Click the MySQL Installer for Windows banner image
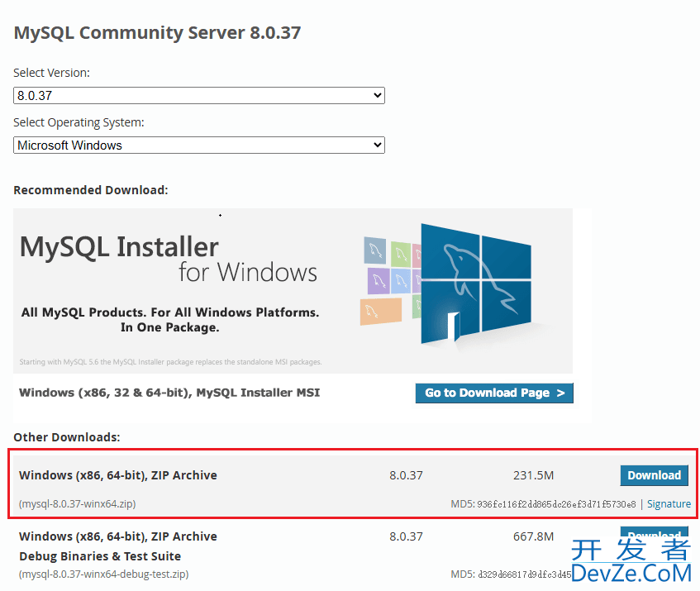The width and height of the screenshot is (700, 591). [x=293, y=291]
